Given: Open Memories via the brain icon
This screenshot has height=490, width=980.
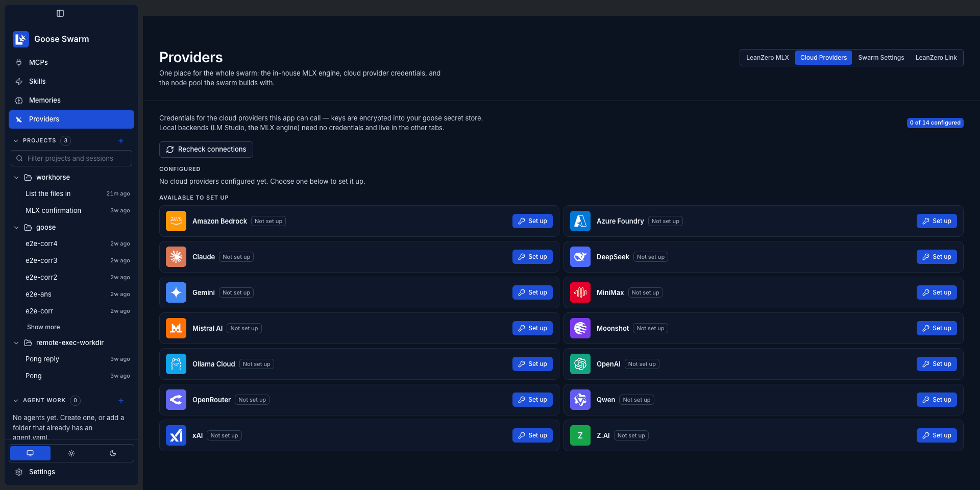Looking at the screenshot, I should [x=19, y=101].
